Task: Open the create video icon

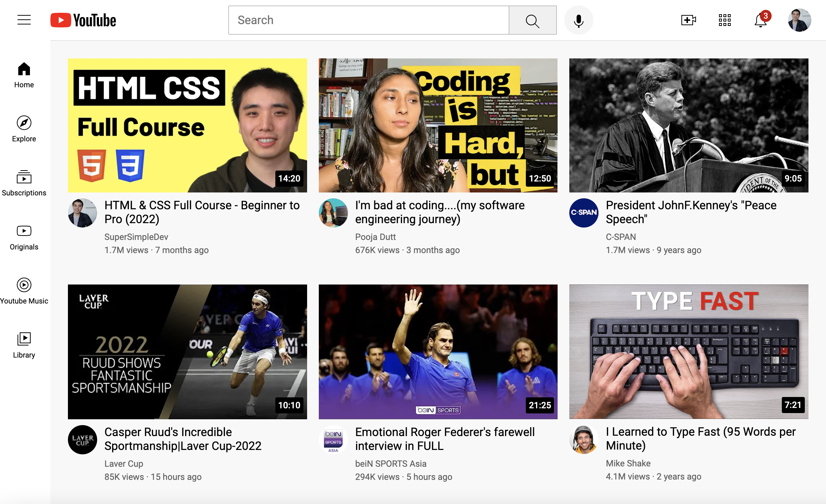Action: (688, 20)
